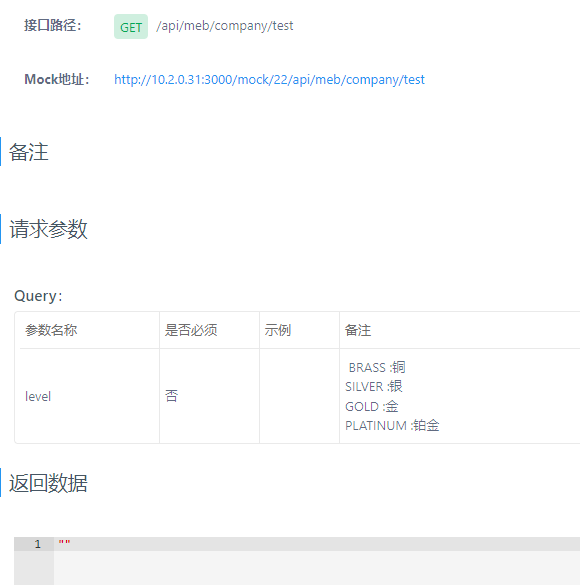Click the Mock地址 label
The image size is (580, 585).
coord(57,79)
